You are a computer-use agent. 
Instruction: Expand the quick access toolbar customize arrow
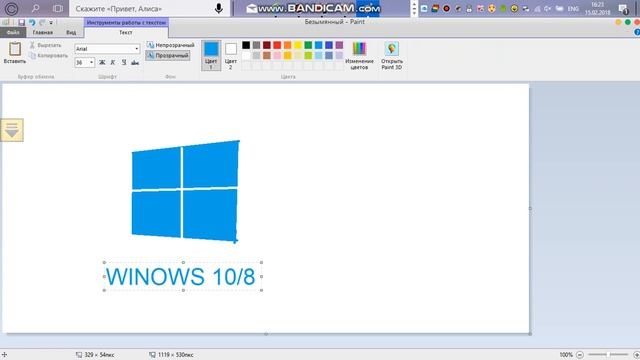51,22
